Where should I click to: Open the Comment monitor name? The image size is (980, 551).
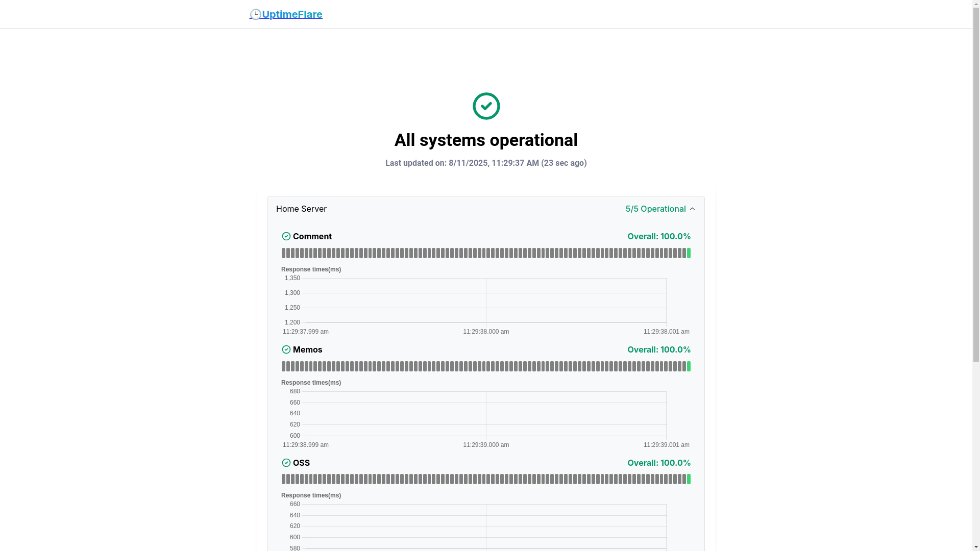pyautogui.click(x=312, y=236)
